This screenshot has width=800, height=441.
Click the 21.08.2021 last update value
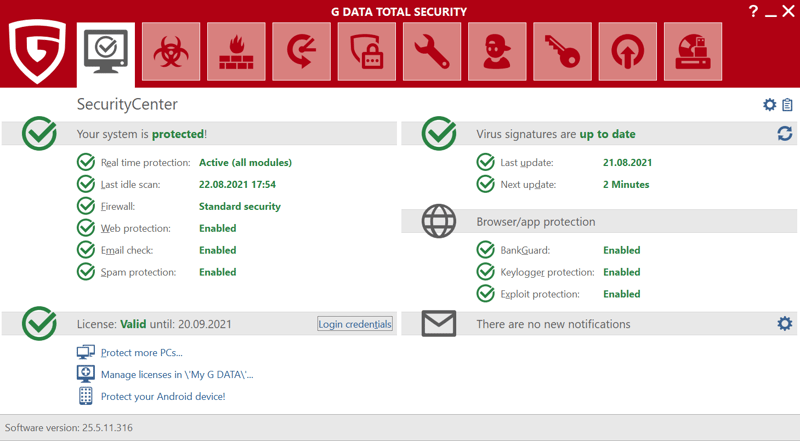pyautogui.click(x=628, y=163)
